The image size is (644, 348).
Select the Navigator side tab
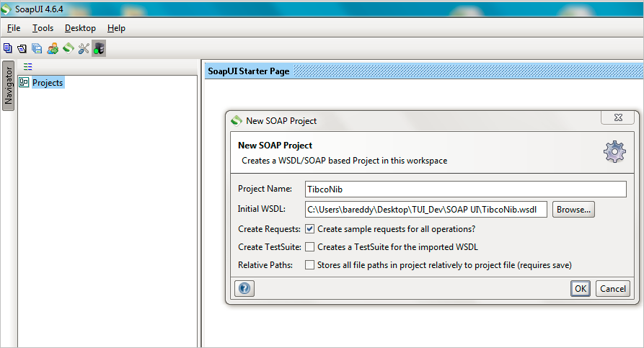[x=8, y=86]
